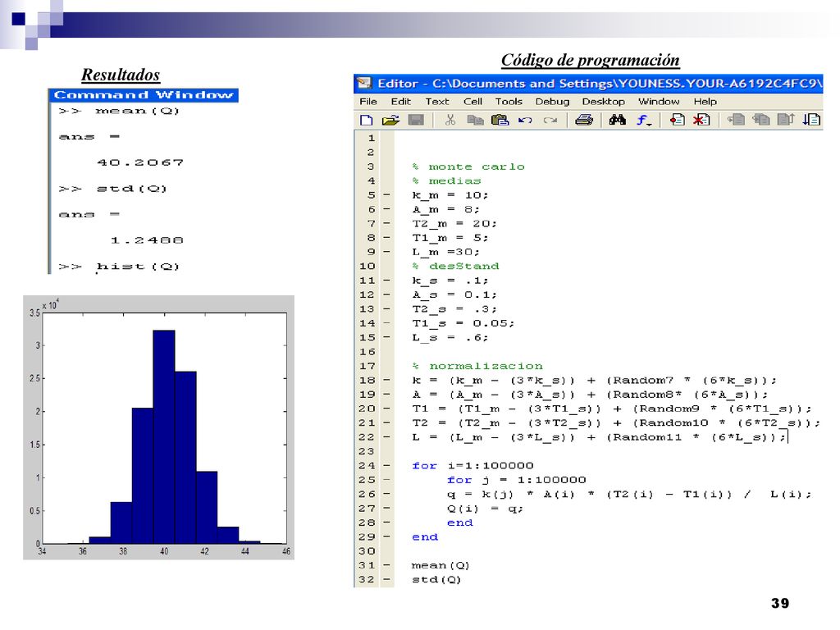
Task: Click the code line containing Random11
Action: coord(598,437)
